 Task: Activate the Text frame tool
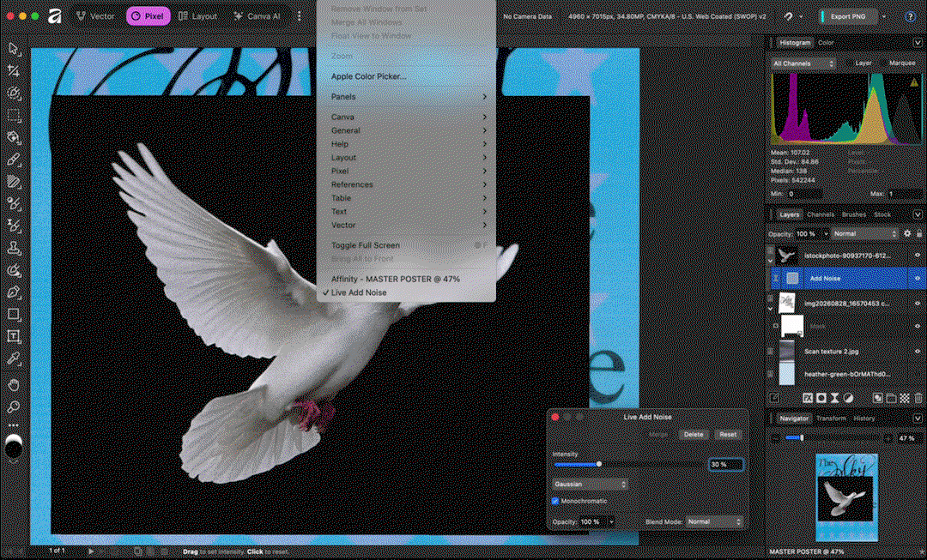pyautogui.click(x=13, y=337)
